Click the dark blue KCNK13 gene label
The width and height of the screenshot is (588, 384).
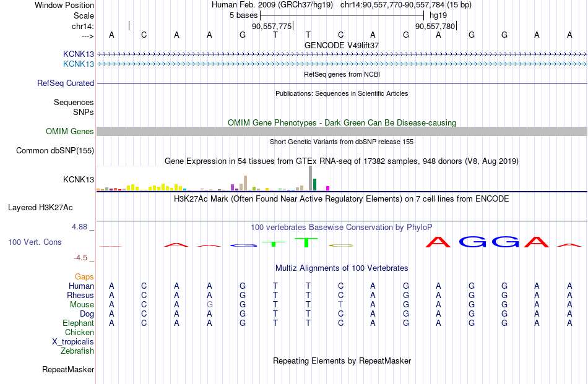[79, 54]
